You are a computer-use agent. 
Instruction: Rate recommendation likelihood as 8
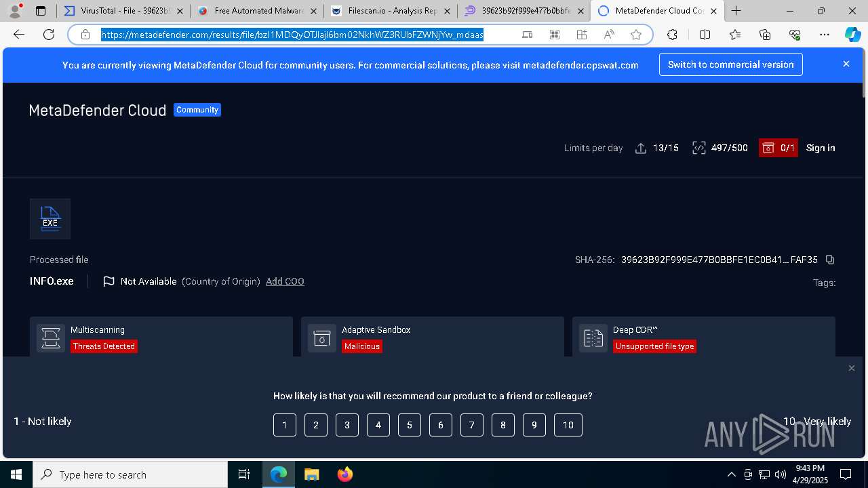click(x=503, y=425)
